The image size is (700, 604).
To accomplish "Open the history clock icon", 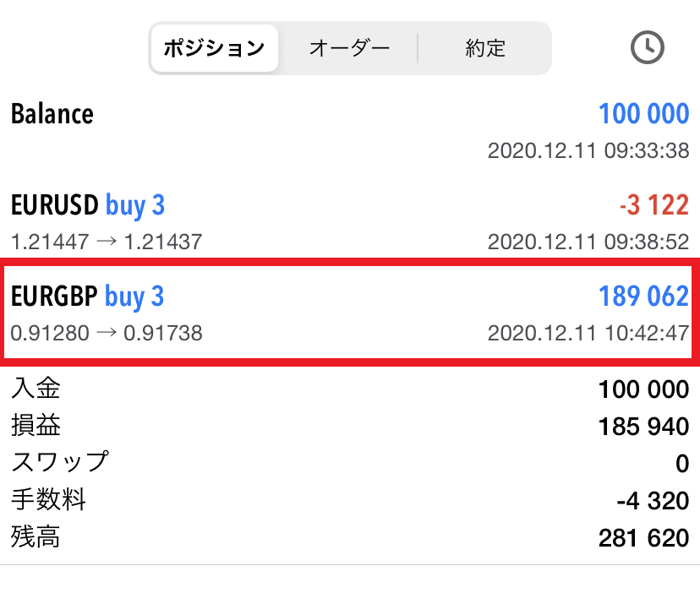I will (647, 47).
